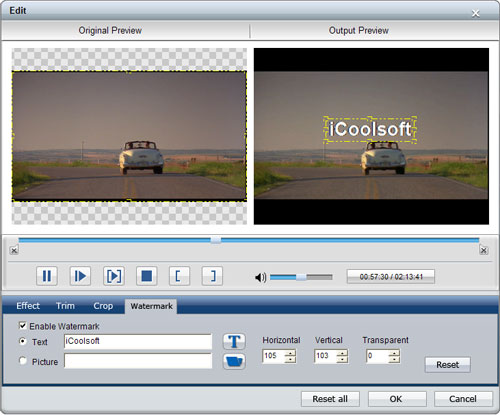
Task: Close the Edit dialog window
Action: pyautogui.click(x=476, y=13)
